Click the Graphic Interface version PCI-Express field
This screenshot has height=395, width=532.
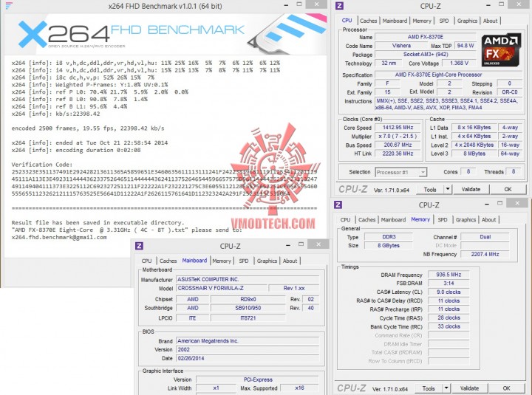point(258,379)
